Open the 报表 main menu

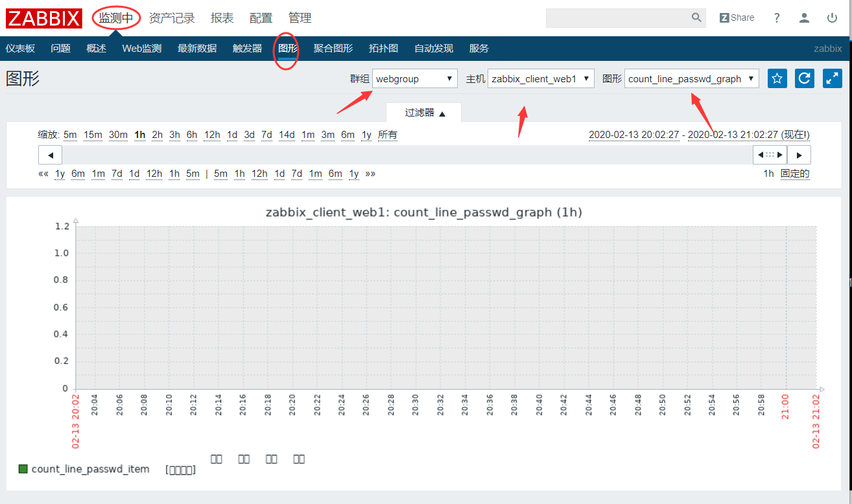222,18
